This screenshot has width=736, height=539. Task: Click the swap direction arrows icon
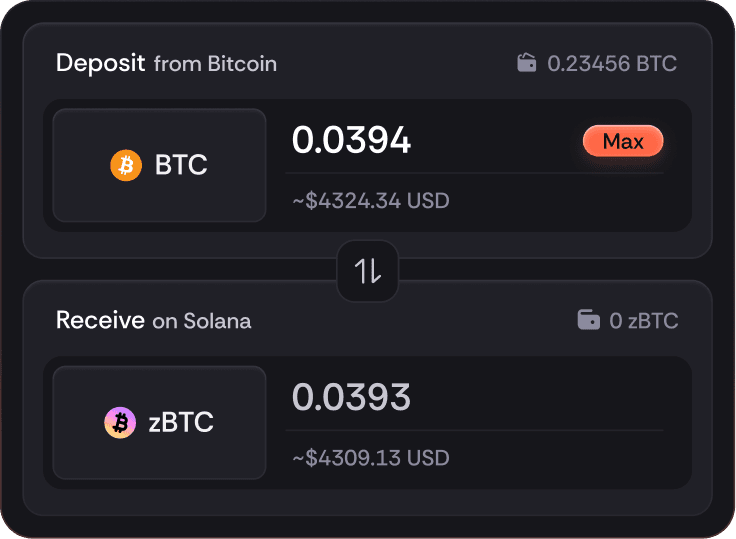click(367, 271)
